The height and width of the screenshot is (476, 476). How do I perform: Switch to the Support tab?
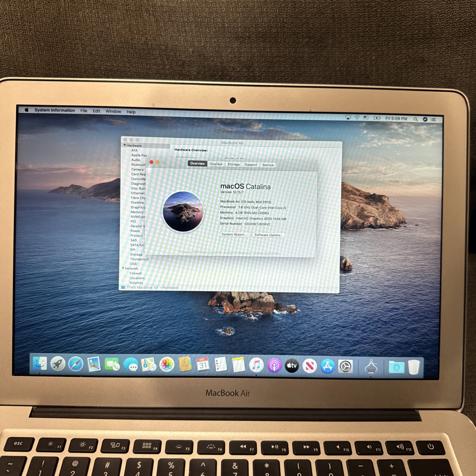coord(251,165)
